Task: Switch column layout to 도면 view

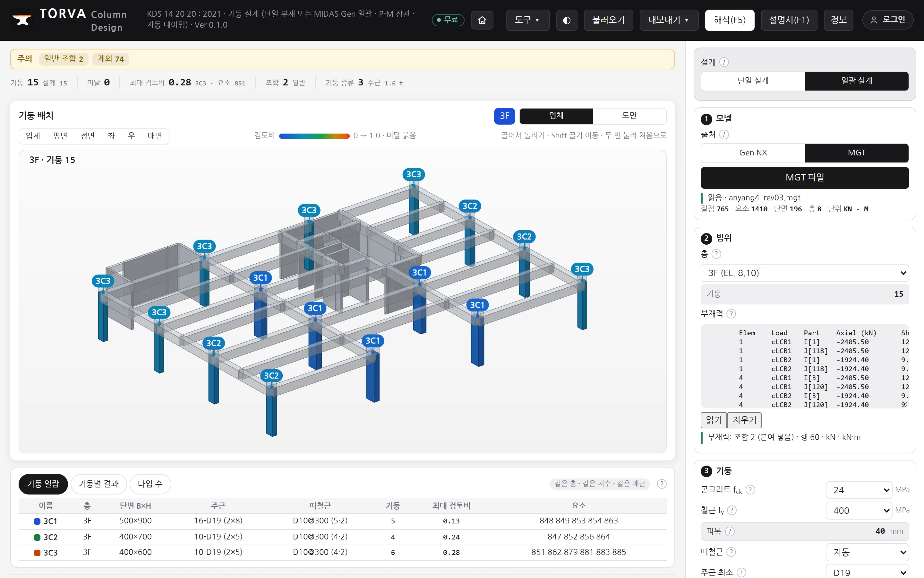Action: click(x=629, y=116)
